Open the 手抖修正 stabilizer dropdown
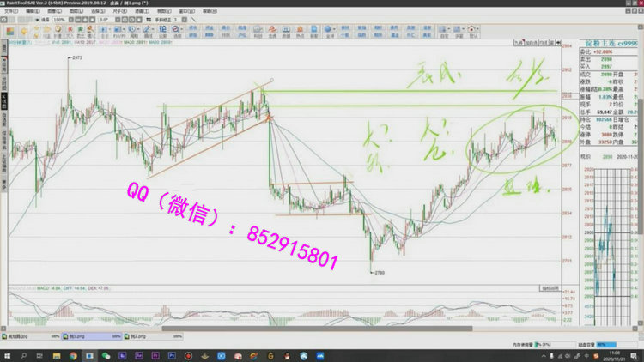The height and width of the screenshot is (362, 644). [x=179, y=19]
